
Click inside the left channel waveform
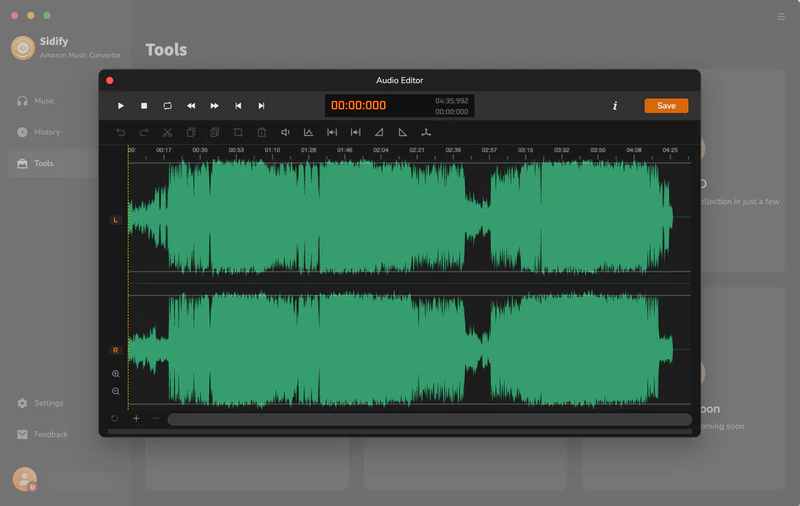tap(409, 218)
